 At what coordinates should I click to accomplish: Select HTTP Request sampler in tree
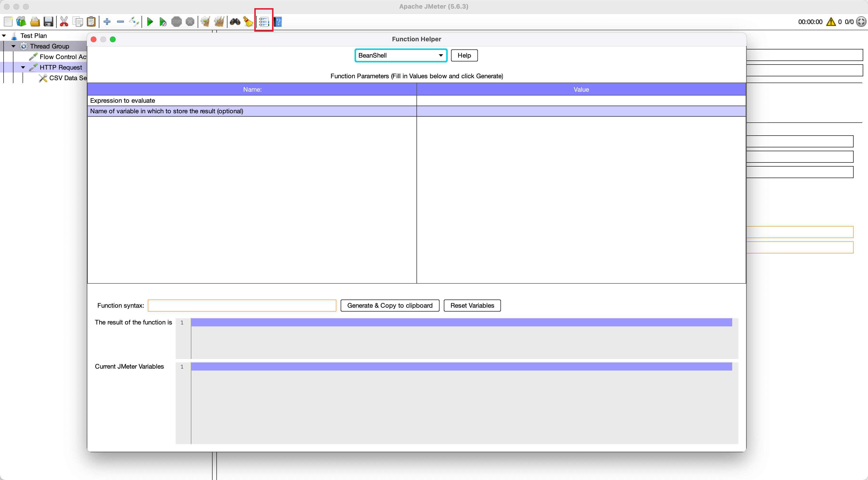click(x=61, y=67)
